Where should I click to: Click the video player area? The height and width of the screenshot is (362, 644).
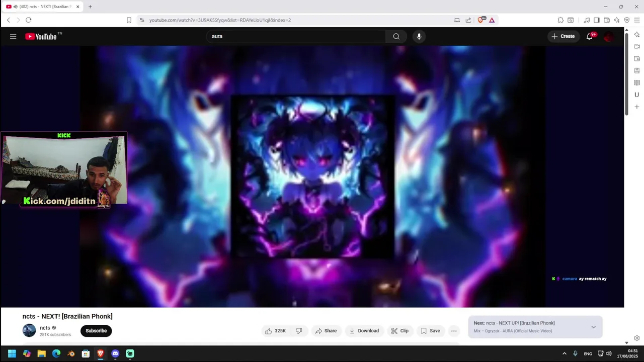click(x=312, y=176)
